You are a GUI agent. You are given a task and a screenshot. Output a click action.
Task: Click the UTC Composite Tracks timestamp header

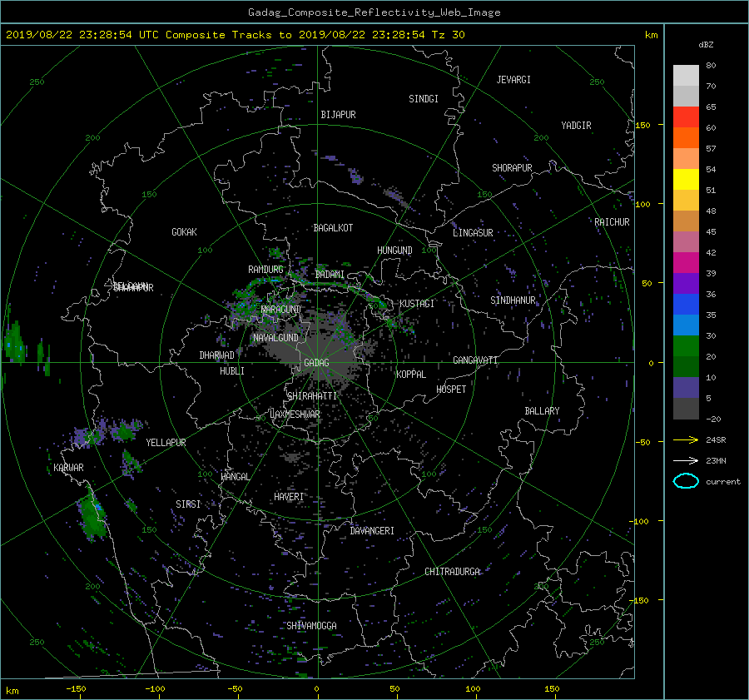235,35
